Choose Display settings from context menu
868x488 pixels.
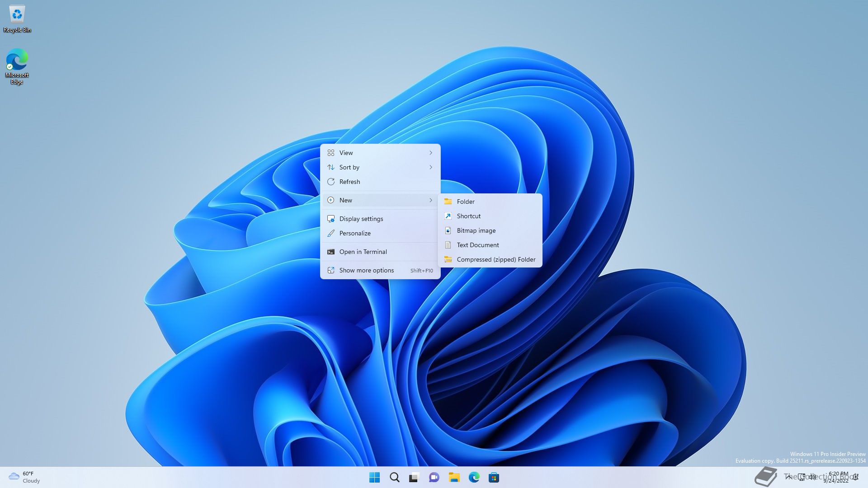click(x=361, y=219)
